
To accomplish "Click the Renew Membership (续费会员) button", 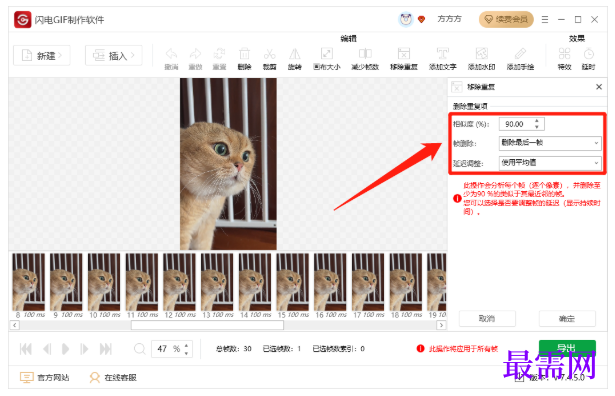I will click(506, 19).
